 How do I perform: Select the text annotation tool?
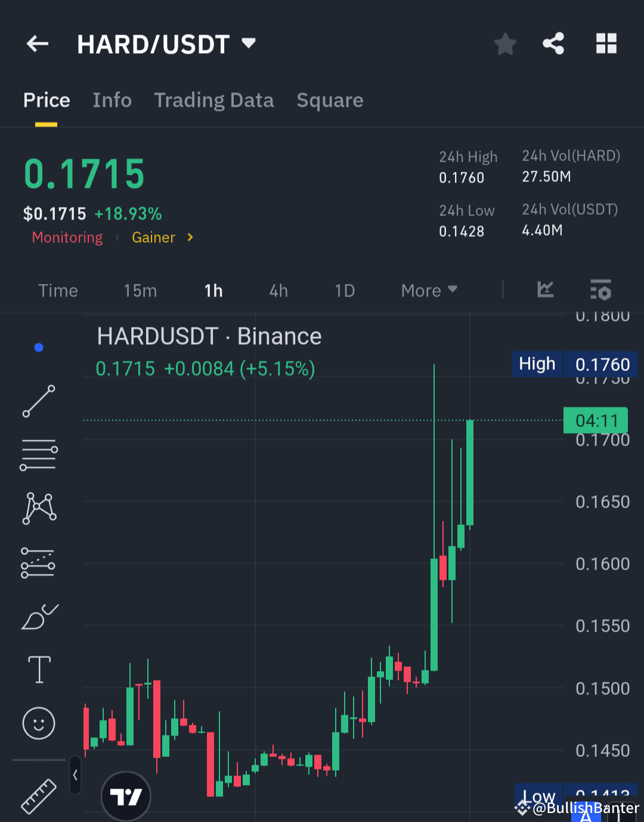pos(38,669)
